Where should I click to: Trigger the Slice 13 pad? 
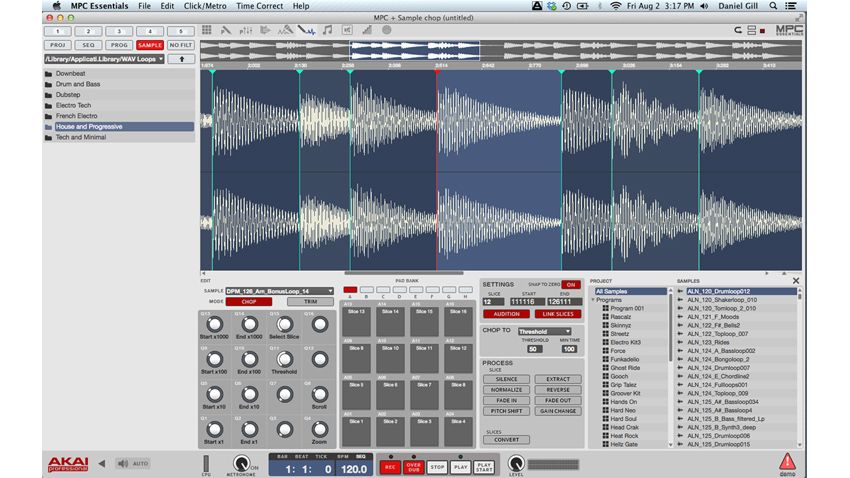356,321
